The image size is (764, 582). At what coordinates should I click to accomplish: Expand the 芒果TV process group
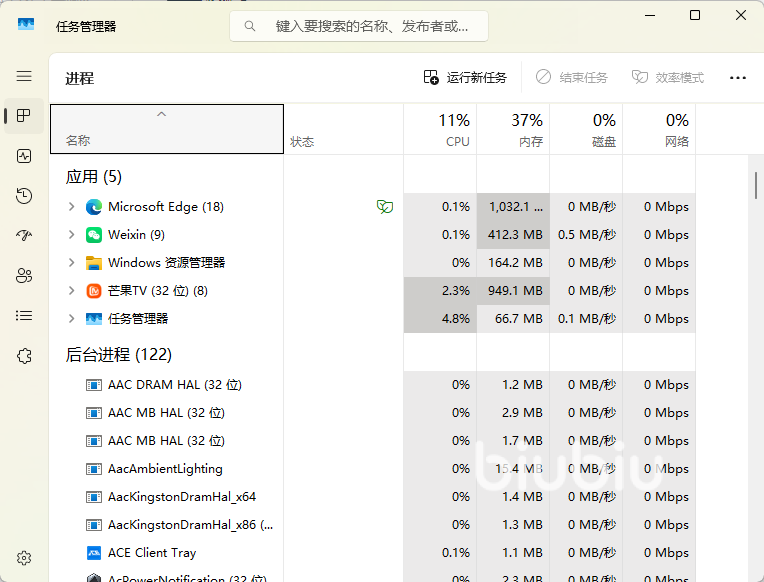(71, 291)
